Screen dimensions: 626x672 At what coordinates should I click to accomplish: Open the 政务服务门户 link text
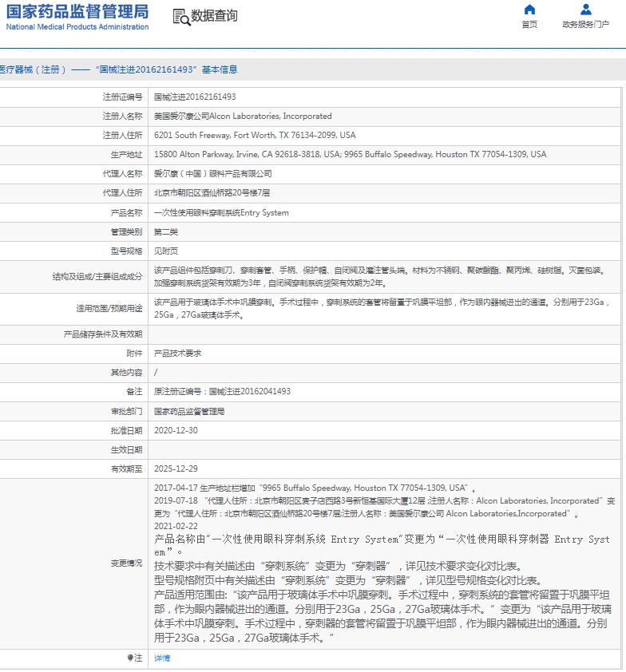click(586, 25)
